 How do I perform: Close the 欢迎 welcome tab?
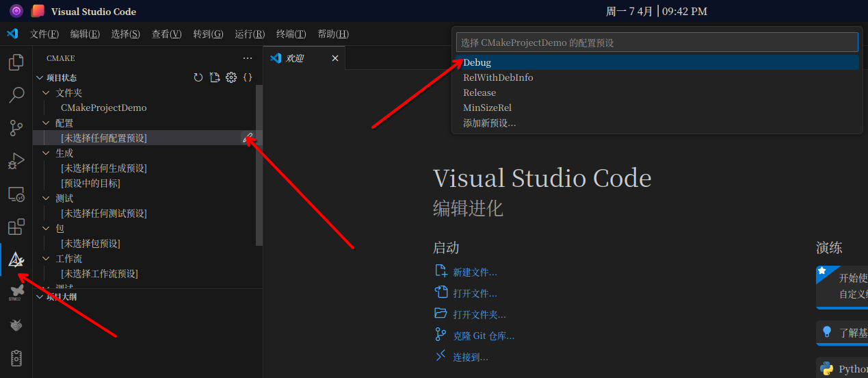point(335,58)
